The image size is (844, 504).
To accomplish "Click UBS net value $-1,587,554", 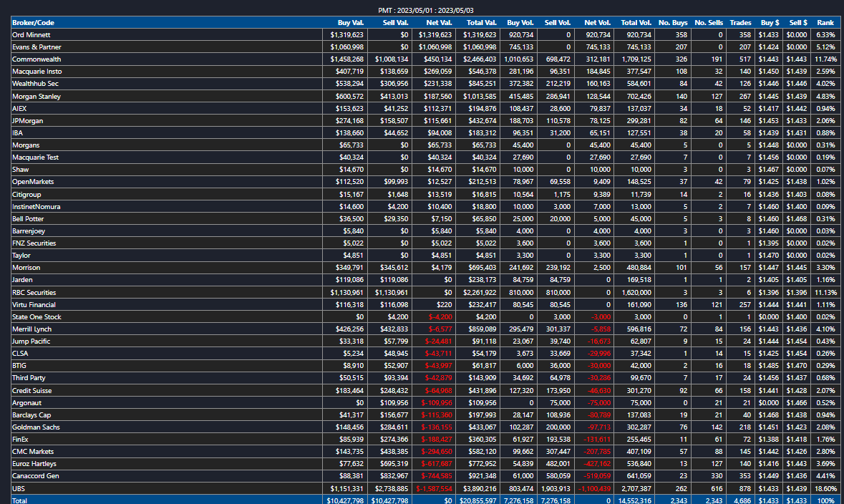I will (x=434, y=488).
